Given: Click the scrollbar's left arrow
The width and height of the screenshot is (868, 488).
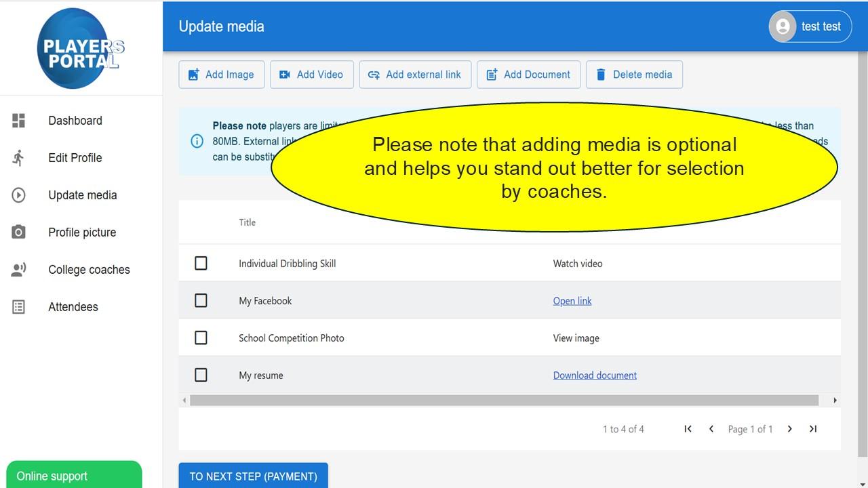Looking at the screenshot, I should point(184,401).
